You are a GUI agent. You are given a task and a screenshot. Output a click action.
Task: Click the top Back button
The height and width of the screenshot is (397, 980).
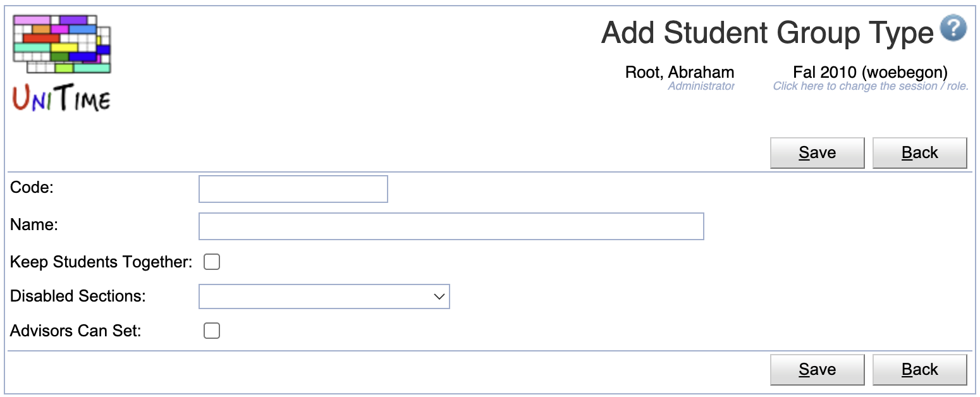coord(919,153)
